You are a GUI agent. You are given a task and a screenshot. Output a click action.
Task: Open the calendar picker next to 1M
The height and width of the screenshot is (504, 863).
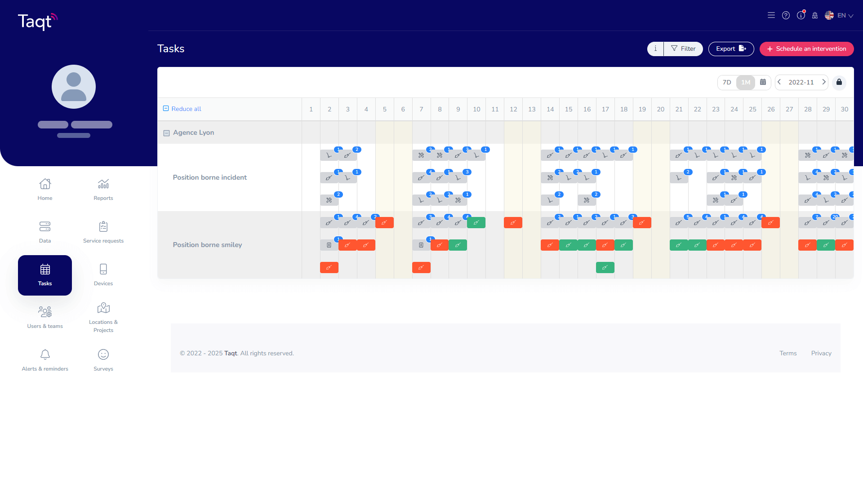(763, 82)
